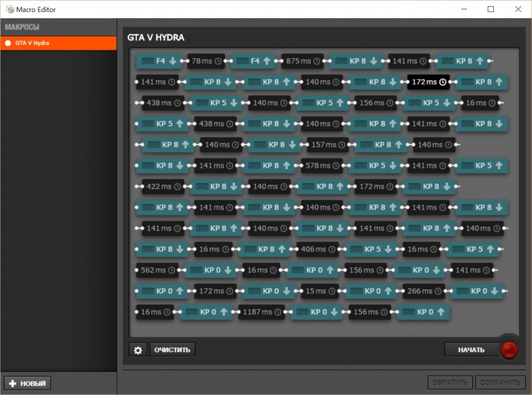Select the 422 ms delay block

(163, 187)
